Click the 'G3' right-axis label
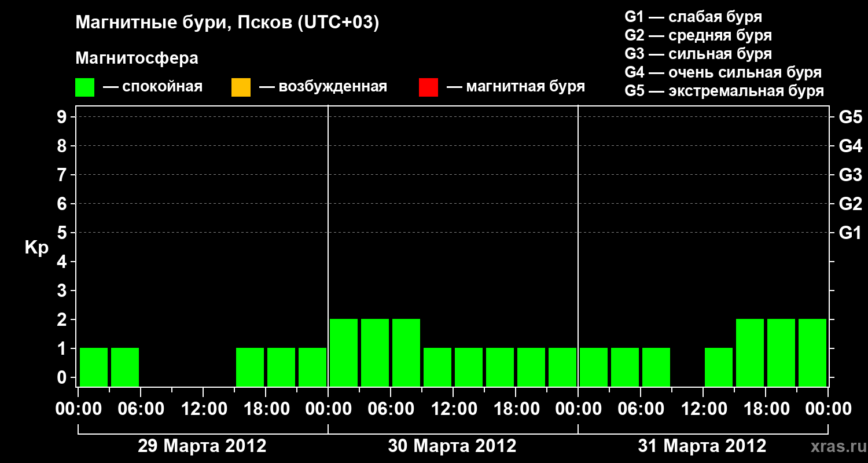The height and width of the screenshot is (463, 868). (850, 175)
